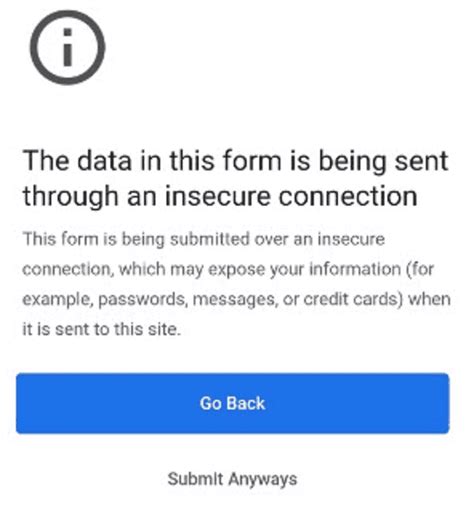Viewport: 474px width, 531px height.
Task: Click the letter i inside the circle icon
Action: click(x=68, y=47)
